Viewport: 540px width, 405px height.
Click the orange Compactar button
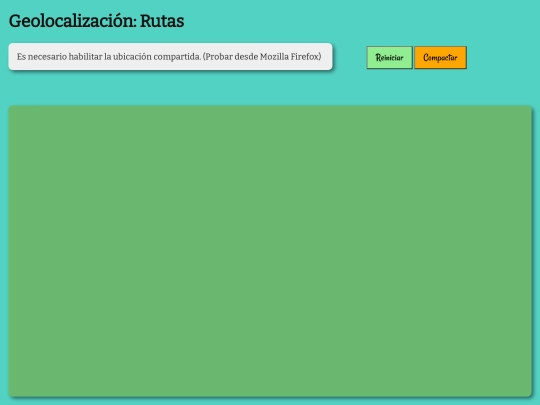[x=440, y=58]
